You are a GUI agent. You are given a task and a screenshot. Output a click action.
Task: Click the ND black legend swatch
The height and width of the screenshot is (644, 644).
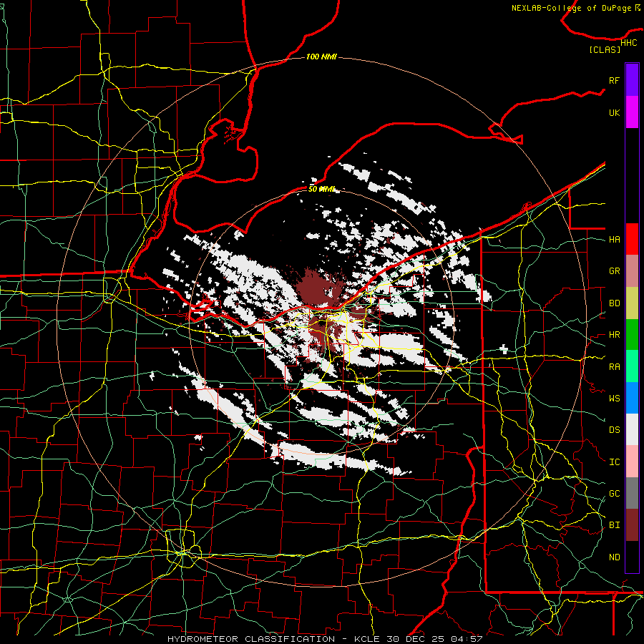coord(632,557)
